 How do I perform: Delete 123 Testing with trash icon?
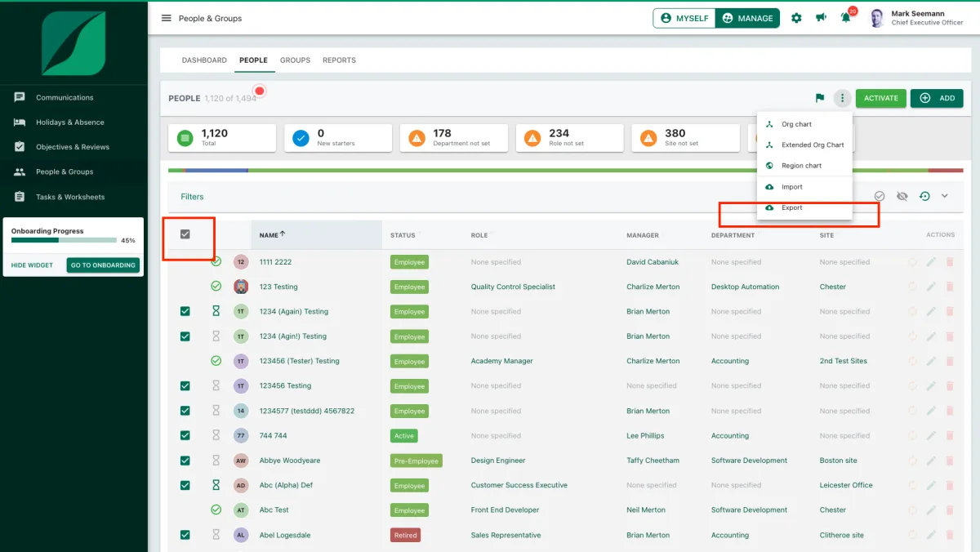point(949,287)
